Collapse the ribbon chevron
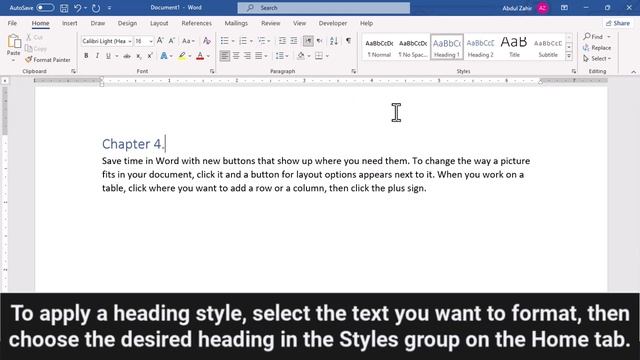 coord(633,72)
